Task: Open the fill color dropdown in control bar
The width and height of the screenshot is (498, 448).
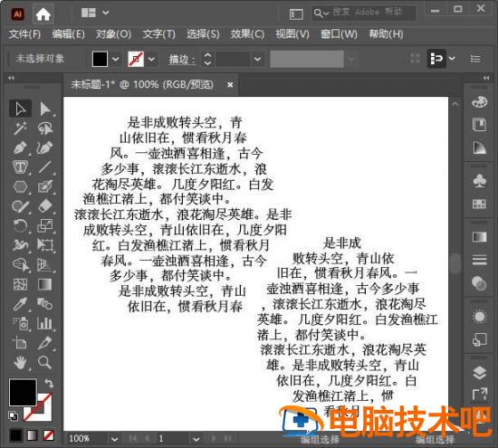Action: pos(116,59)
